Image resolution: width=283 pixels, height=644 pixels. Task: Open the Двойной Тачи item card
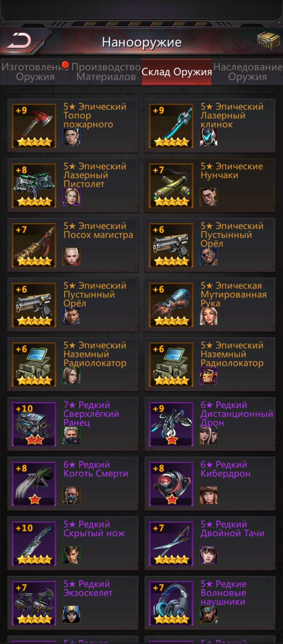[x=210, y=543]
